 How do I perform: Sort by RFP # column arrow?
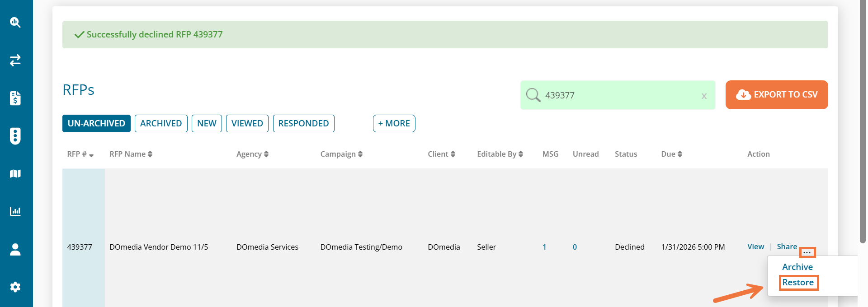coord(91,155)
